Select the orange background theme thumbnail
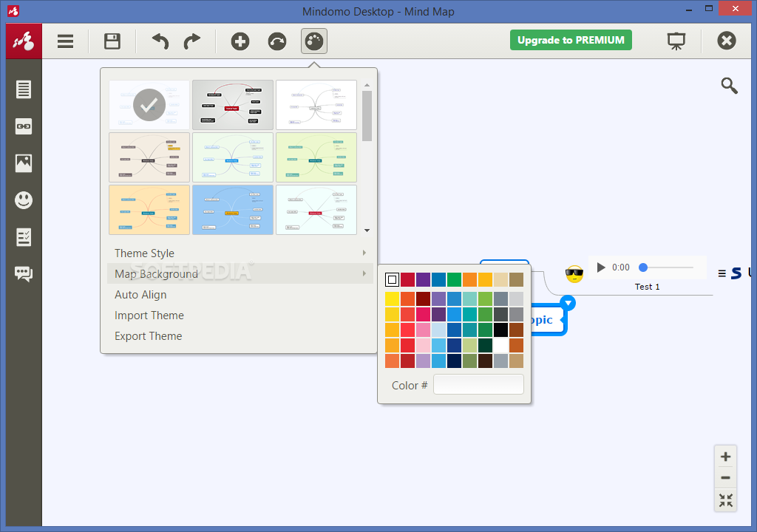 pos(149,210)
